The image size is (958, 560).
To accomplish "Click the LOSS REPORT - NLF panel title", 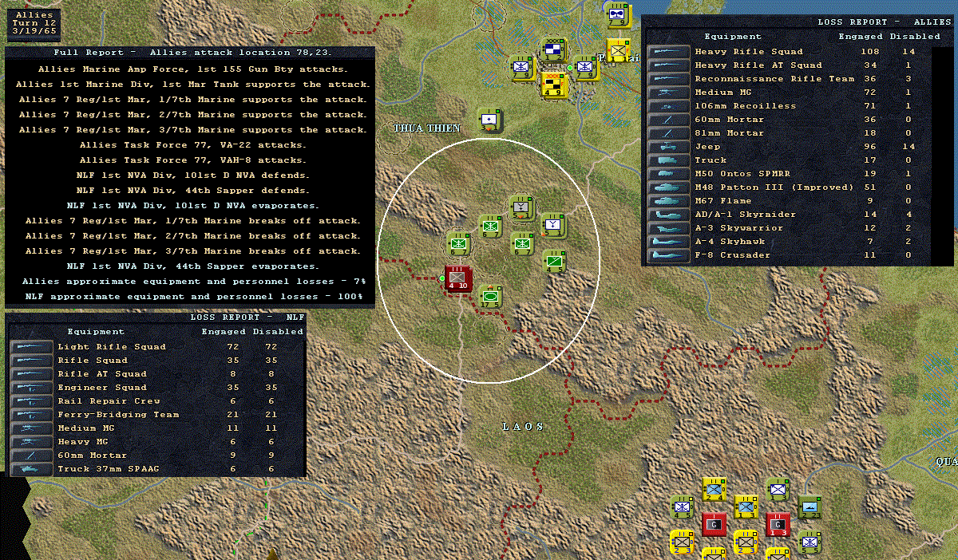I will pos(247,317).
